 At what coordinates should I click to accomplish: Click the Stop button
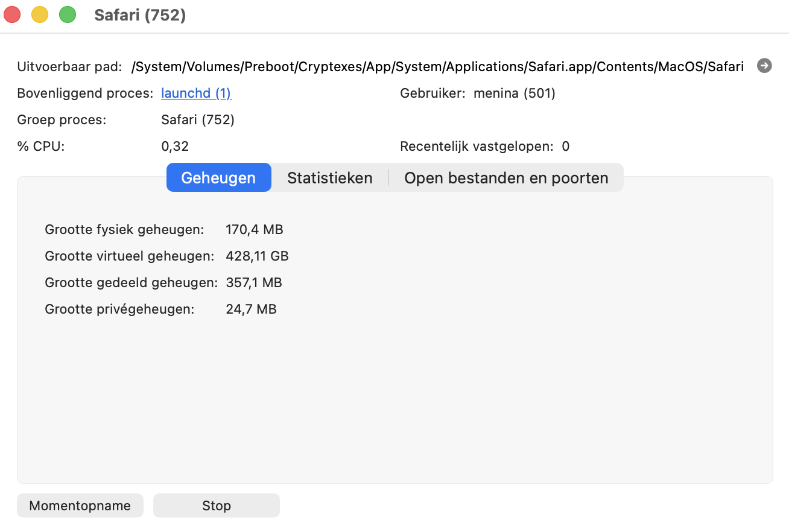coord(216,505)
